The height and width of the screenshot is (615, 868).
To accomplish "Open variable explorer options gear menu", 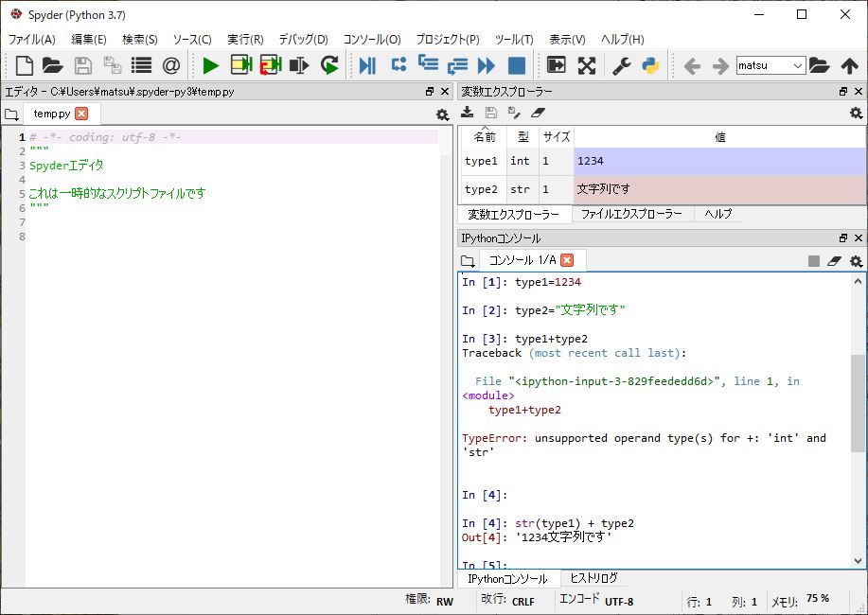I will point(856,113).
